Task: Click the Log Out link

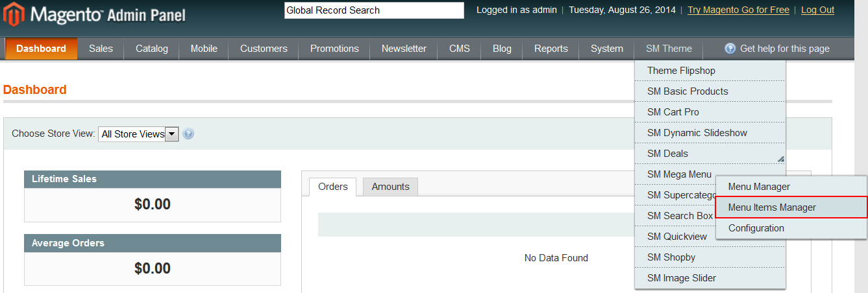Action: pyautogui.click(x=817, y=10)
